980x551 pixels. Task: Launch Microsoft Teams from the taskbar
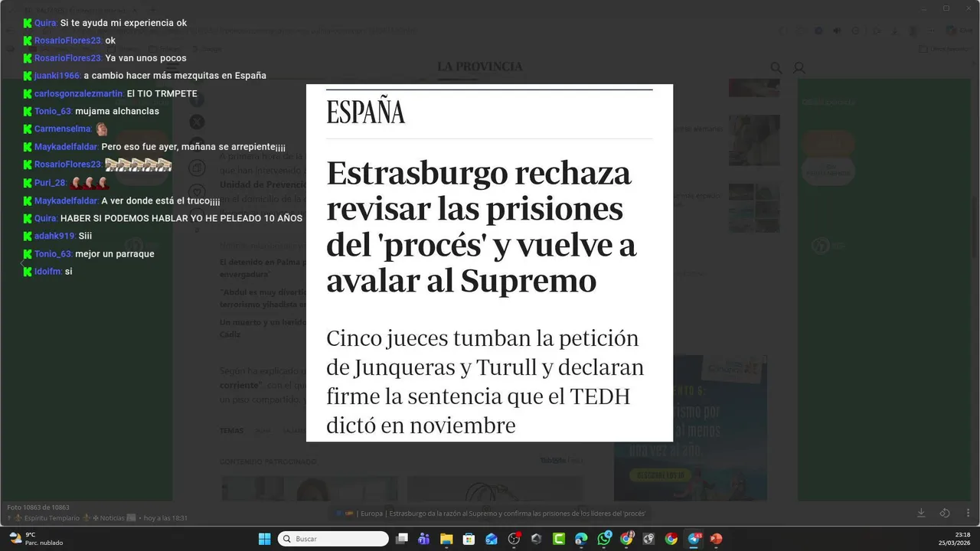(x=423, y=539)
